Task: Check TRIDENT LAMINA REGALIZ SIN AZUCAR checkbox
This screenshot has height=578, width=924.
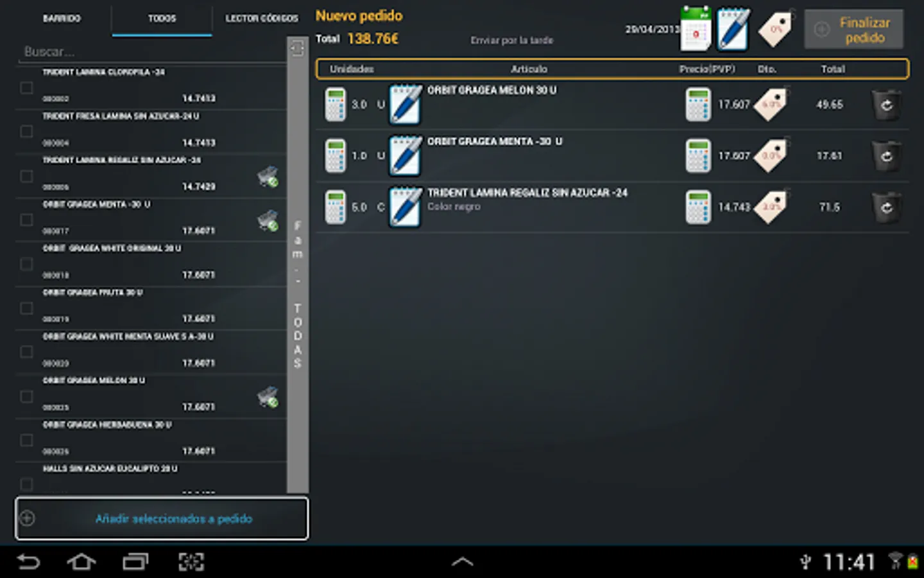Action: click(26, 176)
